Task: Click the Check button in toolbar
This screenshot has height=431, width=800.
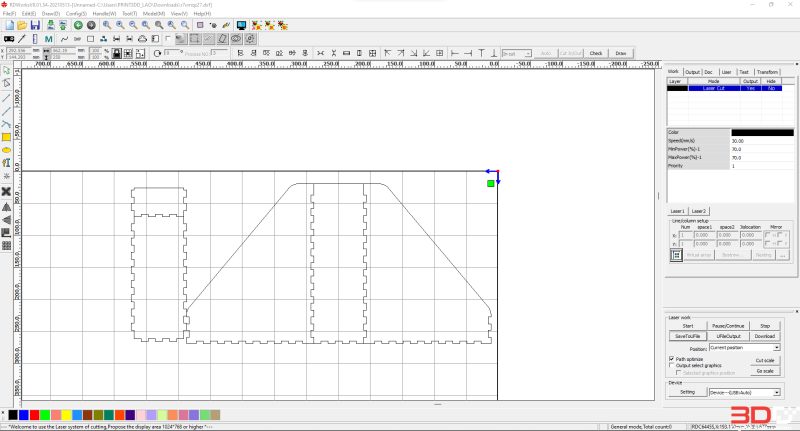Action: click(x=596, y=53)
